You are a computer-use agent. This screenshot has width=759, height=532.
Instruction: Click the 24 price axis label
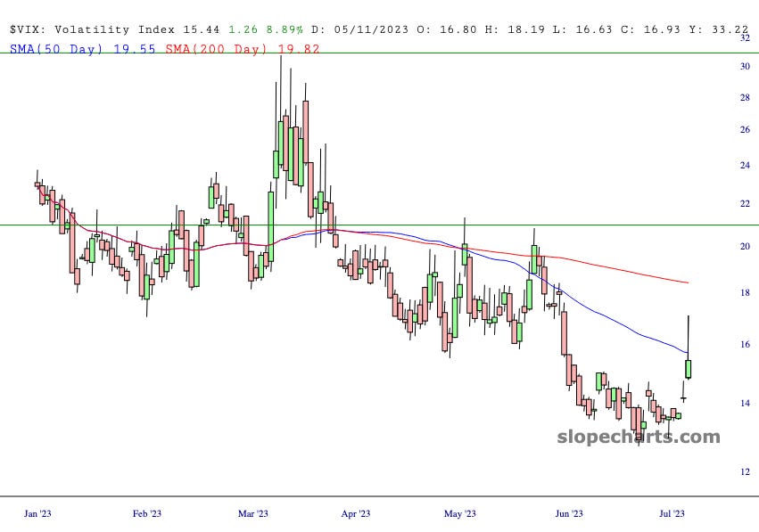pyautogui.click(x=745, y=166)
